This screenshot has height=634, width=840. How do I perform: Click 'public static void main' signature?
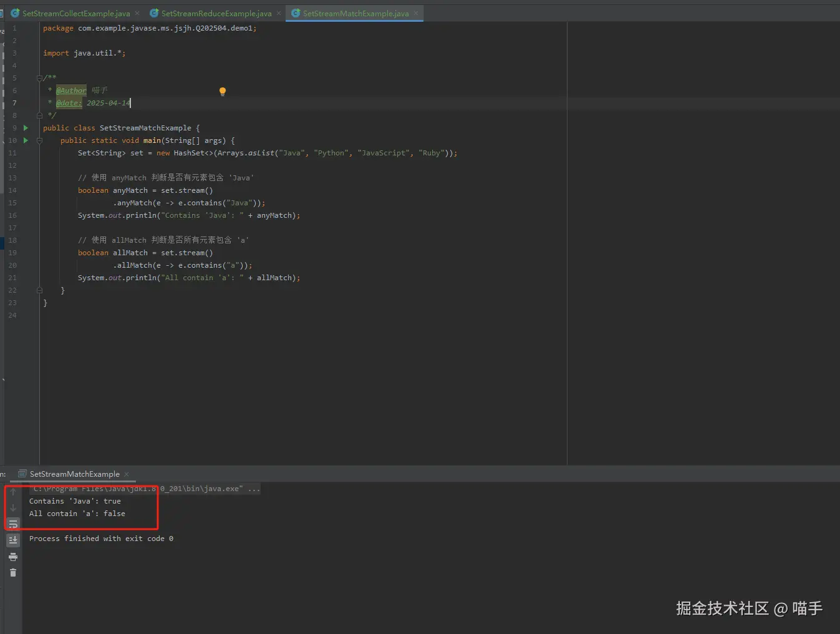click(x=148, y=140)
